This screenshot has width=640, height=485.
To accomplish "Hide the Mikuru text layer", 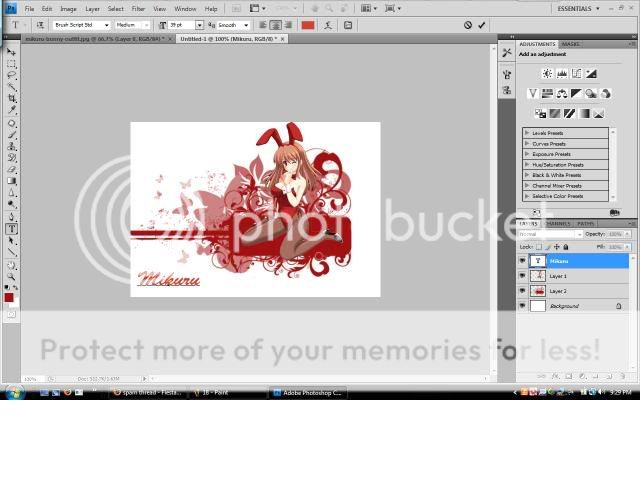I will (x=522, y=261).
